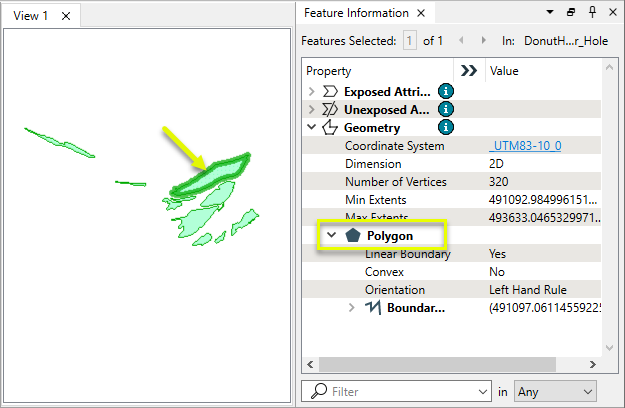Screen dimensions: 625x408
Task: Switch to the View 1 tab
Action: (30, 17)
